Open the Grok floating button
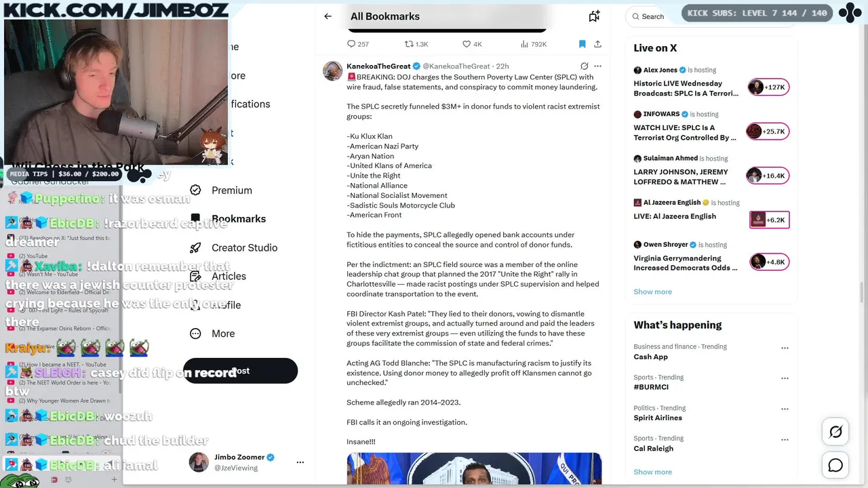The height and width of the screenshot is (488, 868). click(835, 432)
